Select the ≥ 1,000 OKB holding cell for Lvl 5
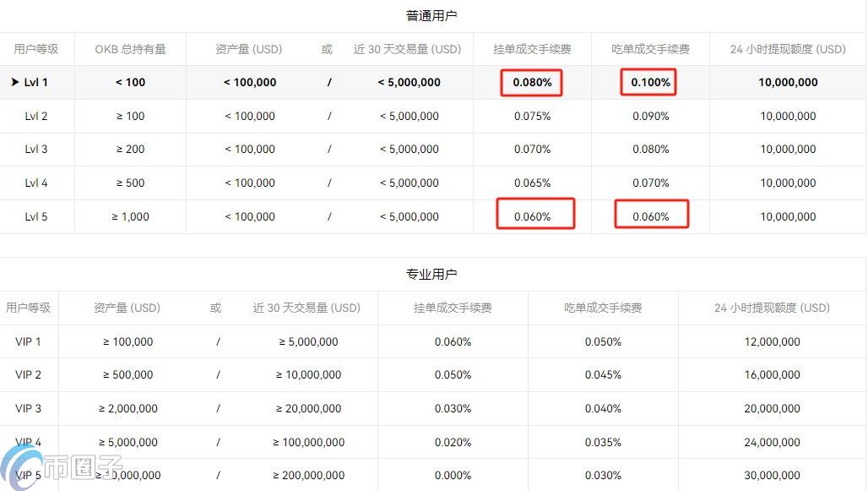868x491 pixels. [x=130, y=216]
